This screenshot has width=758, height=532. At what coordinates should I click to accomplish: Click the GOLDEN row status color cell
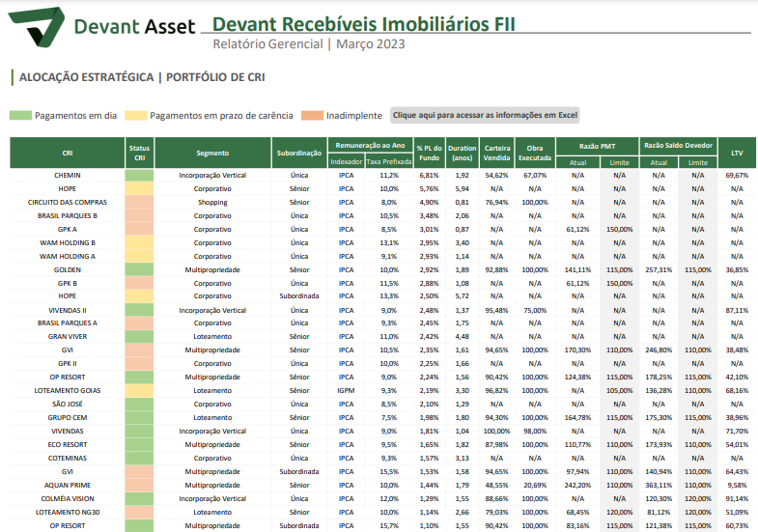tap(139, 269)
